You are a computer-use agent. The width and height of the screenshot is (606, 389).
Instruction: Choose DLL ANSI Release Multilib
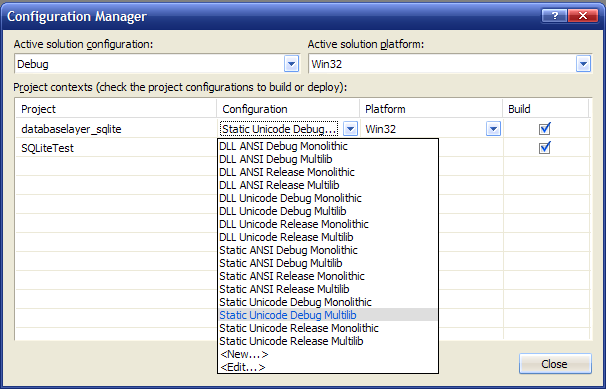[328, 185]
